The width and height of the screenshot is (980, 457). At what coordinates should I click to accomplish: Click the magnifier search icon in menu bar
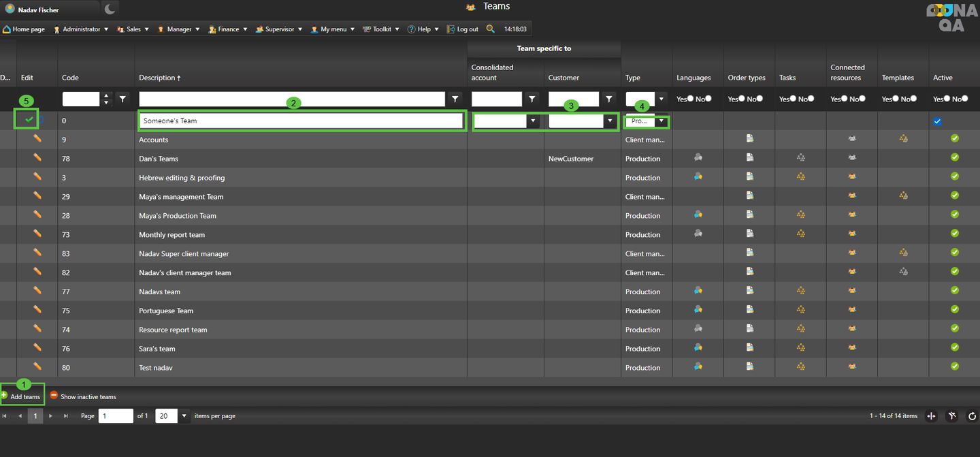pos(490,29)
